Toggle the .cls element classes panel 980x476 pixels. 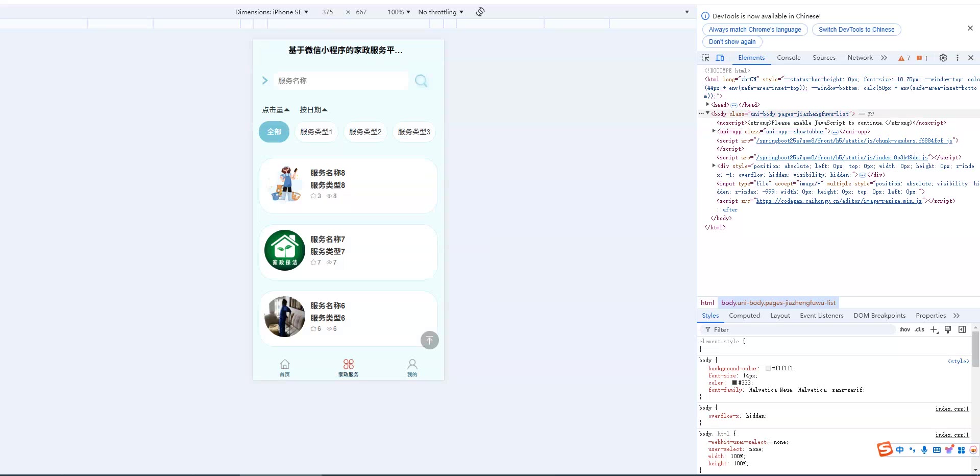tap(919, 330)
